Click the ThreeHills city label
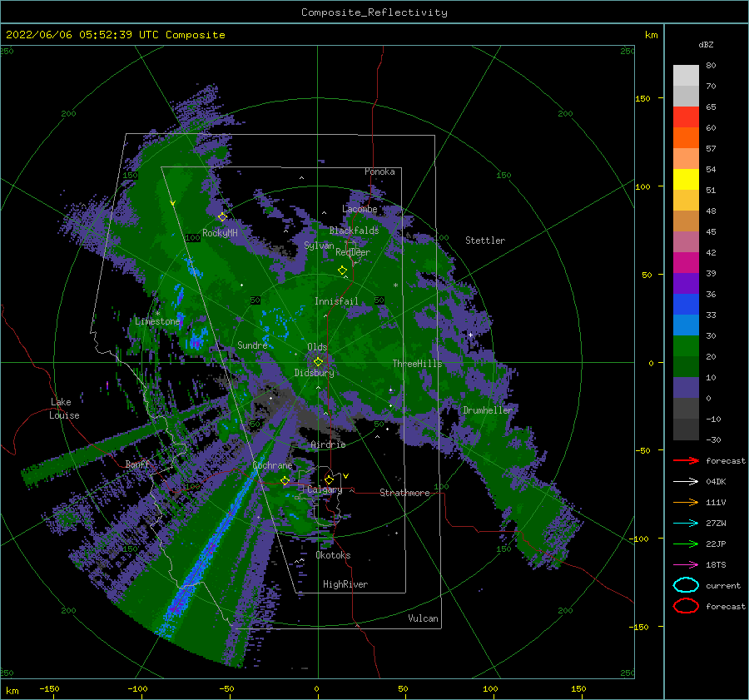 [418, 364]
